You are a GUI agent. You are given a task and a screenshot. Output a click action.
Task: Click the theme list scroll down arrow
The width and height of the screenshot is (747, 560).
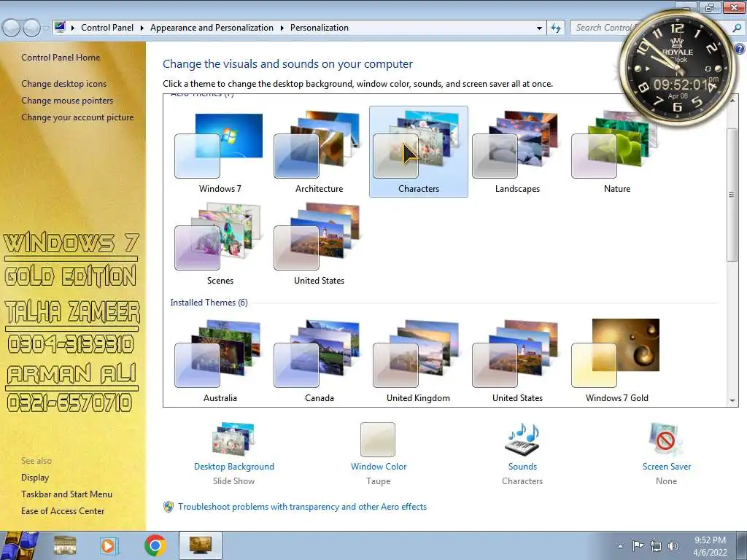[x=732, y=401]
